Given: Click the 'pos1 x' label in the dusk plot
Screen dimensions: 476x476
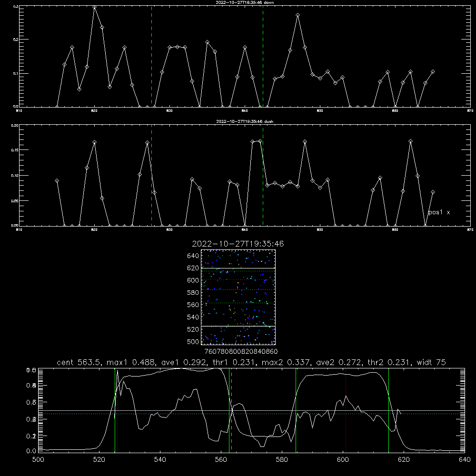Looking at the screenshot, I should [439, 212].
